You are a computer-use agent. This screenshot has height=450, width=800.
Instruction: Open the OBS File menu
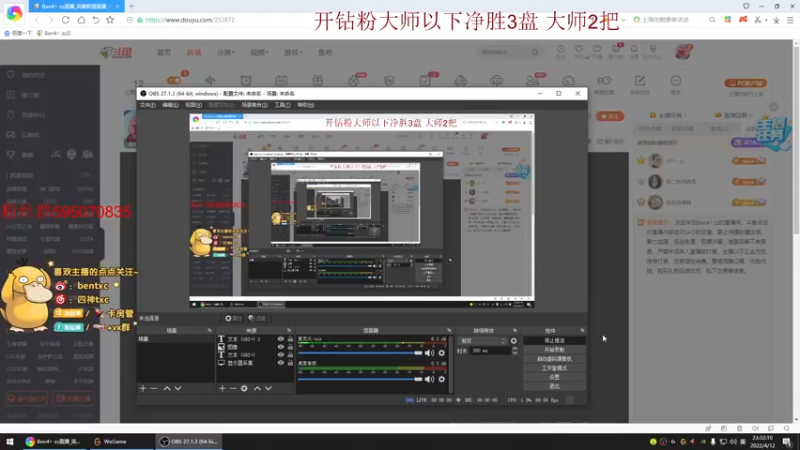(x=147, y=105)
